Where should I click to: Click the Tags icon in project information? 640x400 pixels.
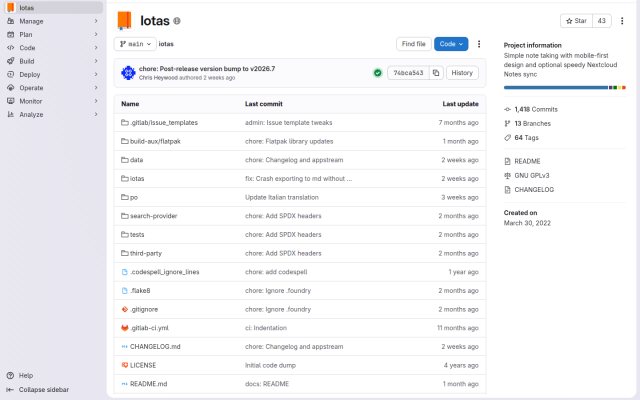[x=507, y=138]
